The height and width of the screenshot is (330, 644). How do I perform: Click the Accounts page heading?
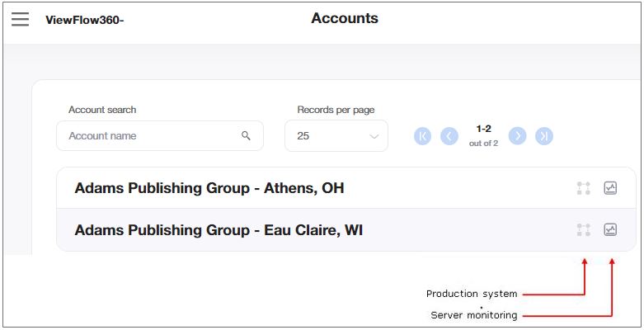pyautogui.click(x=345, y=18)
